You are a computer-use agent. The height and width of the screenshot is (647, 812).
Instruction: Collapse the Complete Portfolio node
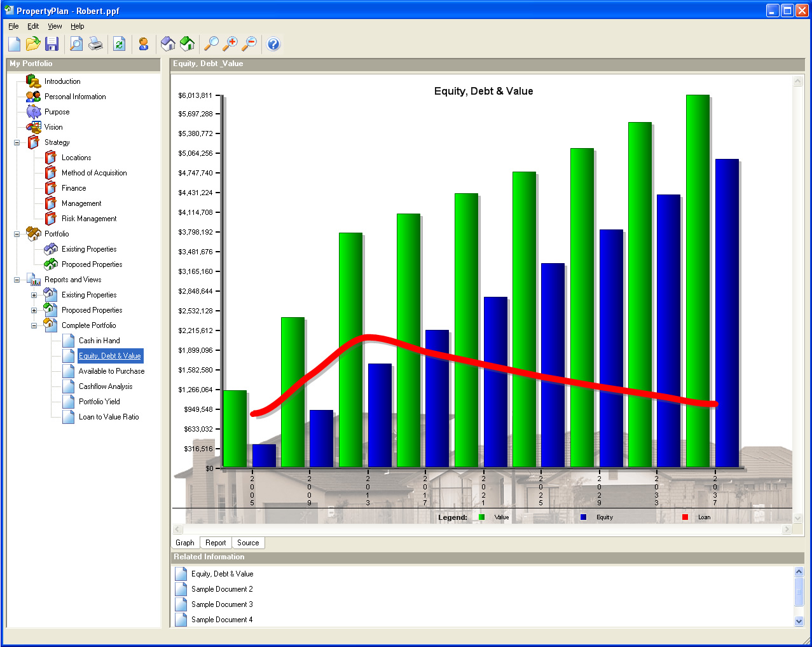34,325
